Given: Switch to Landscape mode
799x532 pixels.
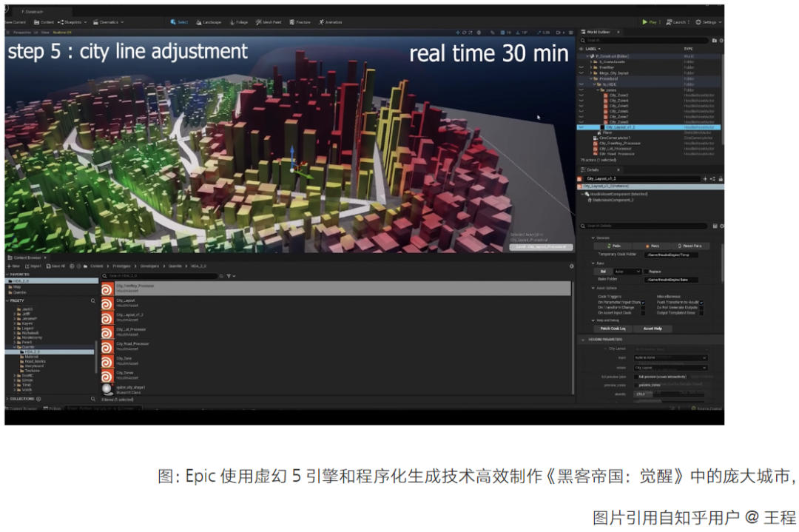Looking at the screenshot, I should pos(209,22).
